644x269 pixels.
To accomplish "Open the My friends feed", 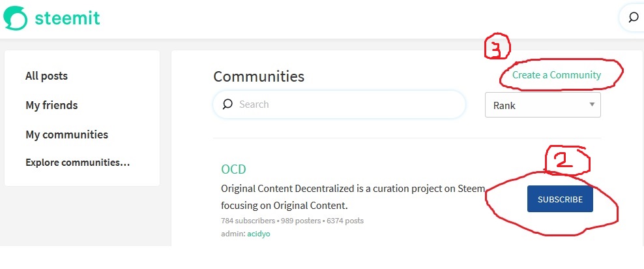I will (51, 105).
